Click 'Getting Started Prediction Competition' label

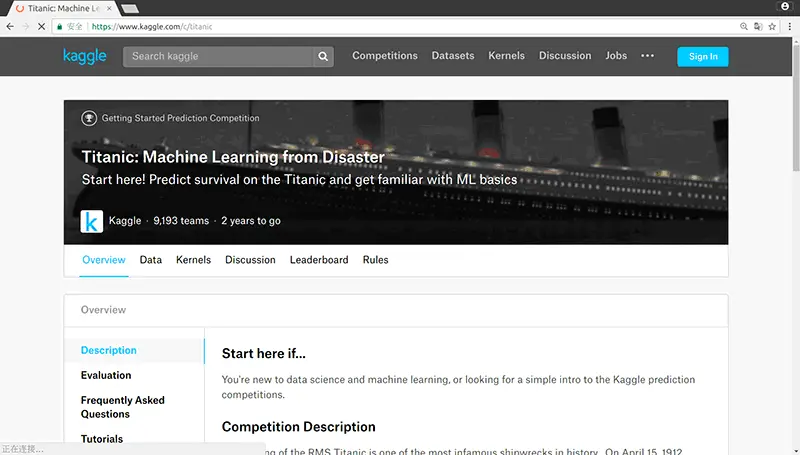tap(180, 118)
